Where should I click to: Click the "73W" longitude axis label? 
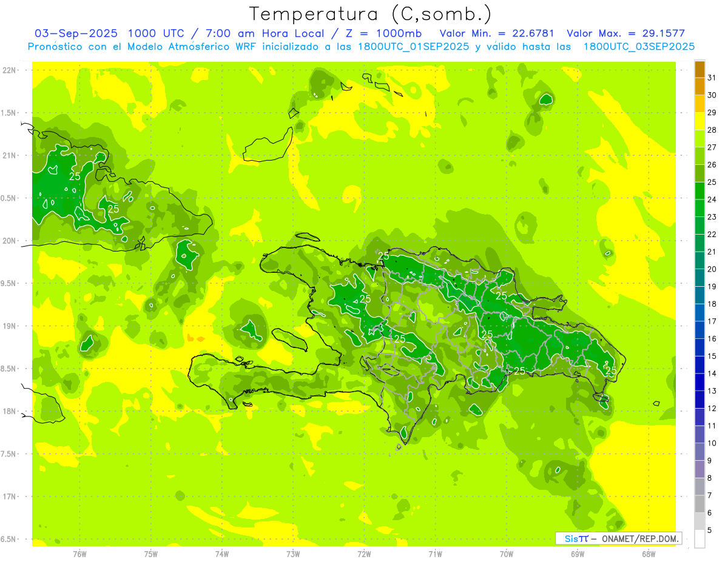293,554
